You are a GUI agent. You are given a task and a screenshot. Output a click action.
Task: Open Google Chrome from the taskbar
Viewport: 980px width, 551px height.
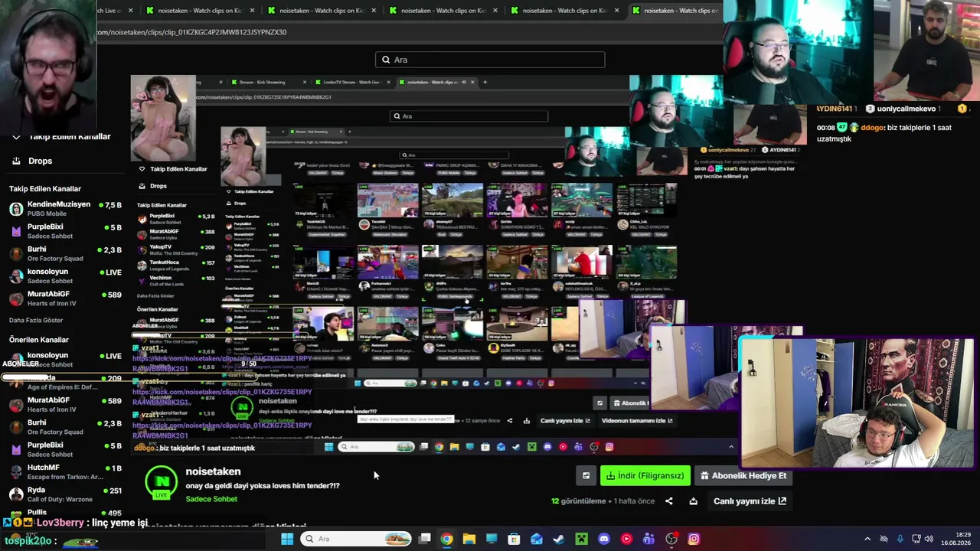click(x=446, y=539)
